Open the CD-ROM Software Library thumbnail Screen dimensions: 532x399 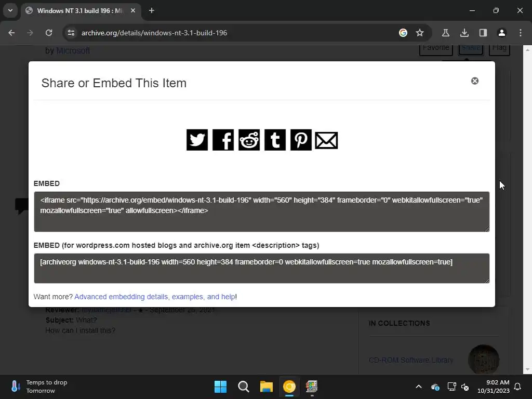484,360
